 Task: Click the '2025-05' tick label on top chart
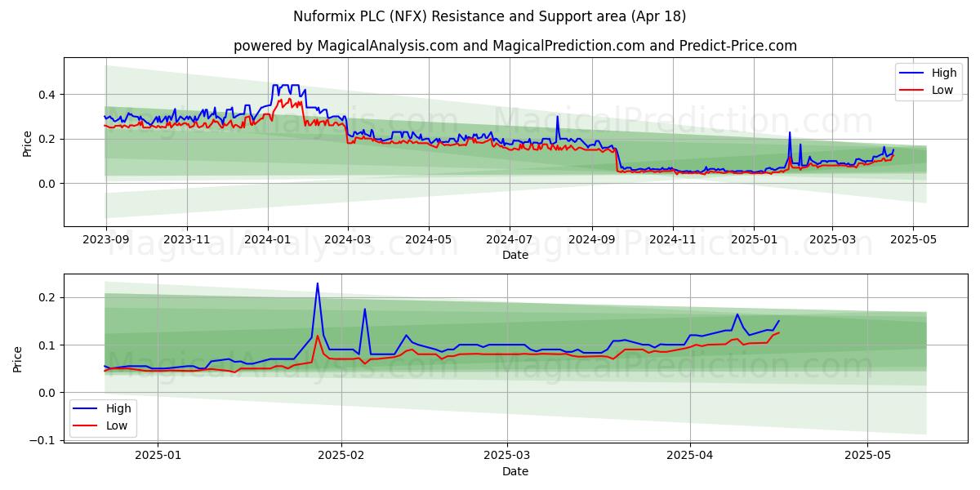[x=913, y=241]
